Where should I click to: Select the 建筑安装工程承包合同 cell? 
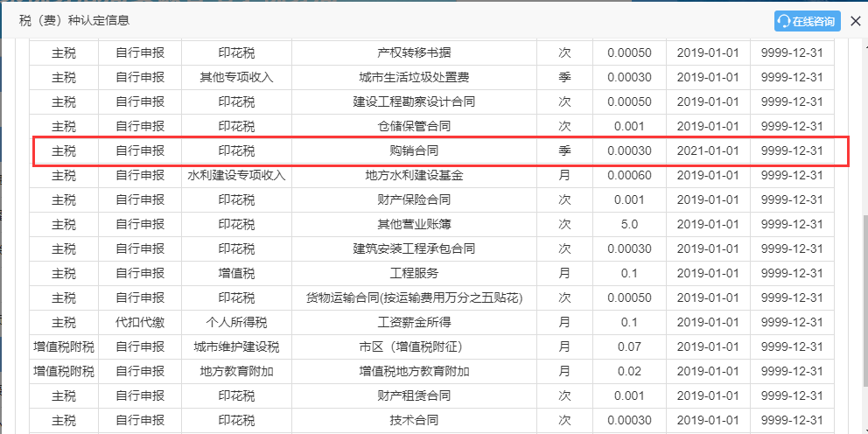414,249
